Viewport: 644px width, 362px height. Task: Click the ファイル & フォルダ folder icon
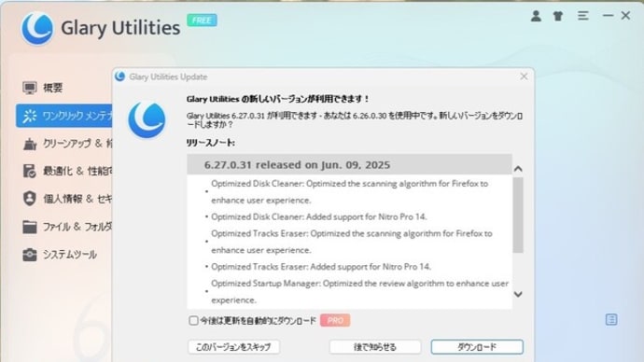pyautogui.click(x=30, y=227)
